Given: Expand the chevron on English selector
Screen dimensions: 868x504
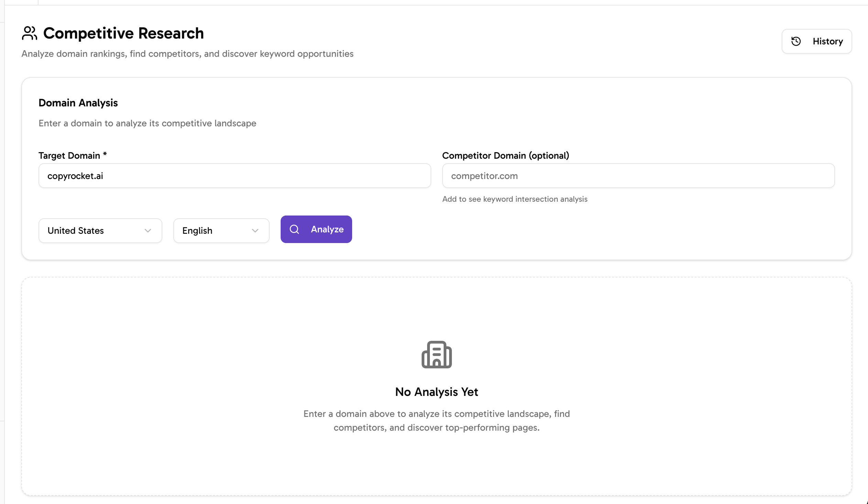Looking at the screenshot, I should coord(255,231).
